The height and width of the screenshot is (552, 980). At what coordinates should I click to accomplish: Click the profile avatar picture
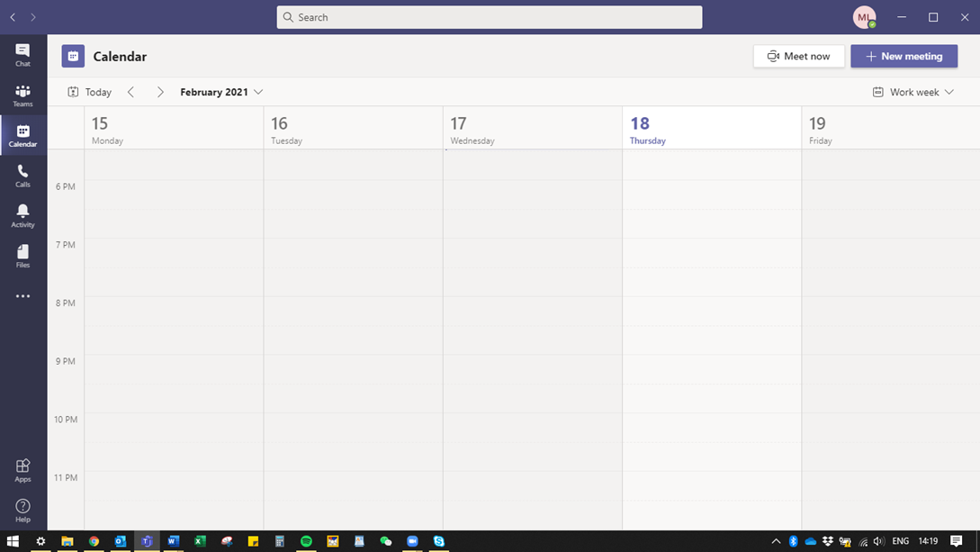pyautogui.click(x=864, y=17)
